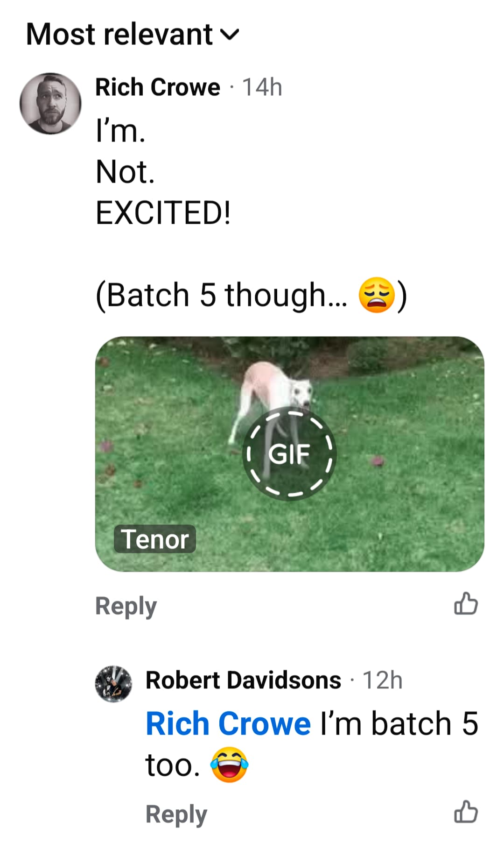
Task: Open the blue Rich Crowe mention link
Action: (x=228, y=723)
